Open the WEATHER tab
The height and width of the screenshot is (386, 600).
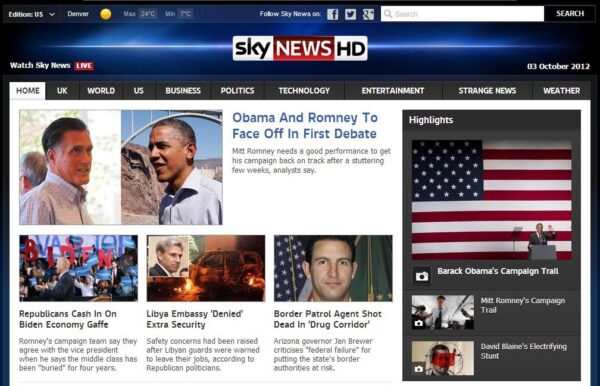pos(561,91)
